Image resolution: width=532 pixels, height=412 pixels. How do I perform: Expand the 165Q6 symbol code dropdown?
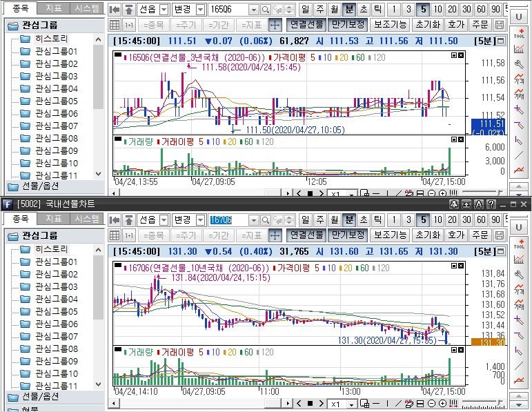(x=253, y=10)
